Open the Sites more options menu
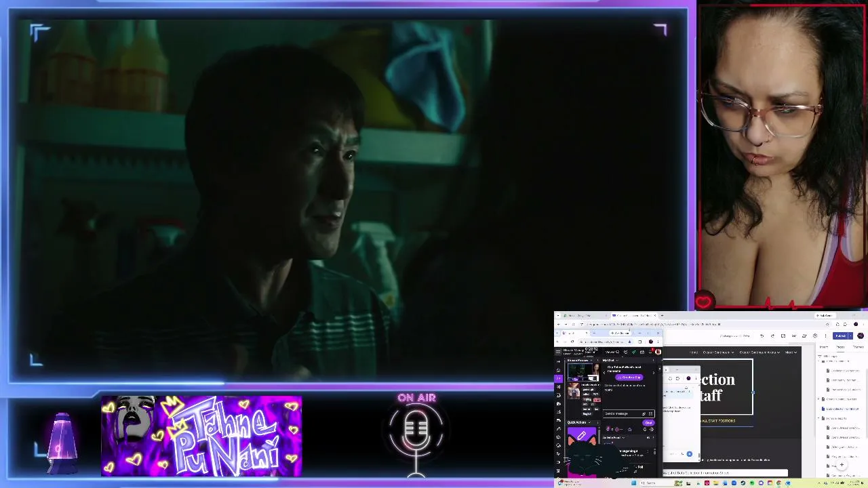Viewport: 868px width, 488px height. 825,336
